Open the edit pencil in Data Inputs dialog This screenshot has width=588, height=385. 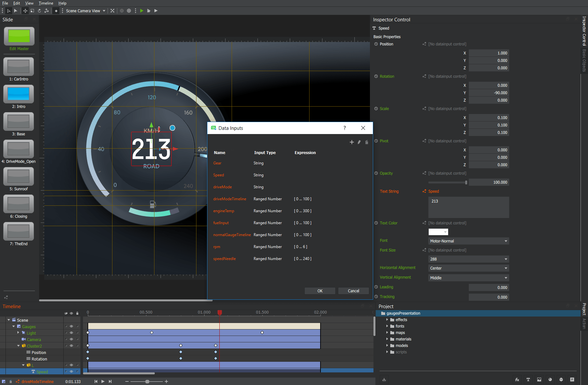359,142
